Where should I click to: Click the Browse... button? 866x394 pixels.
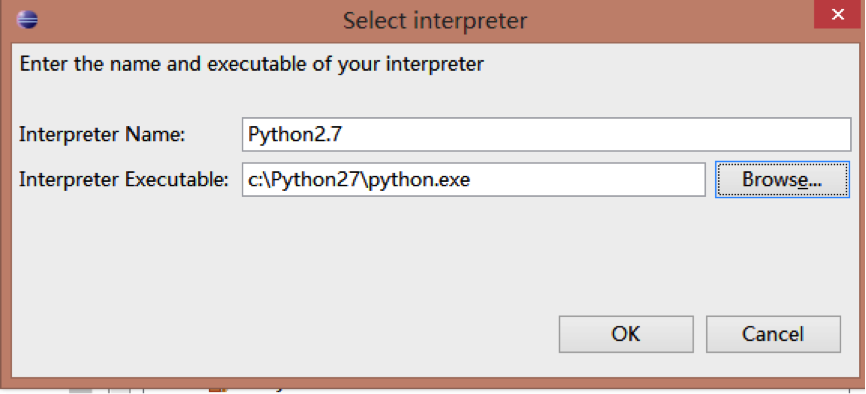point(782,180)
